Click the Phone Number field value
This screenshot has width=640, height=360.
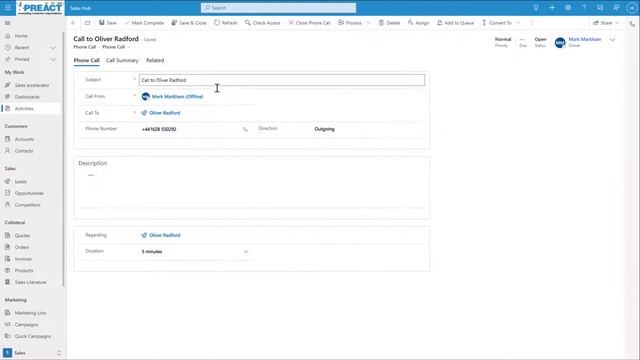159,129
